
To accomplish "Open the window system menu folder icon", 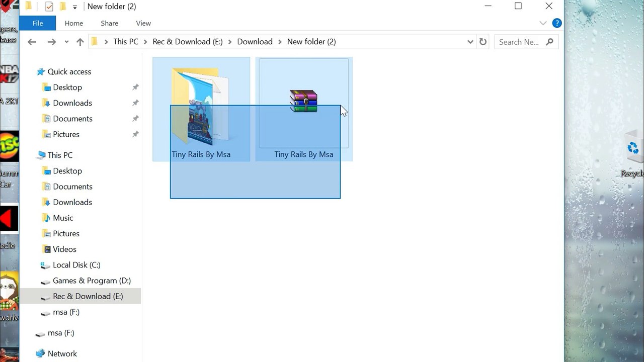I will [x=29, y=6].
